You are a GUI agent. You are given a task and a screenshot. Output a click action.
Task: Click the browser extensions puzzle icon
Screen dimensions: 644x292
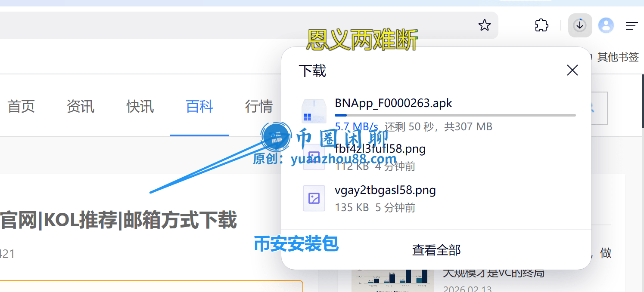541,25
